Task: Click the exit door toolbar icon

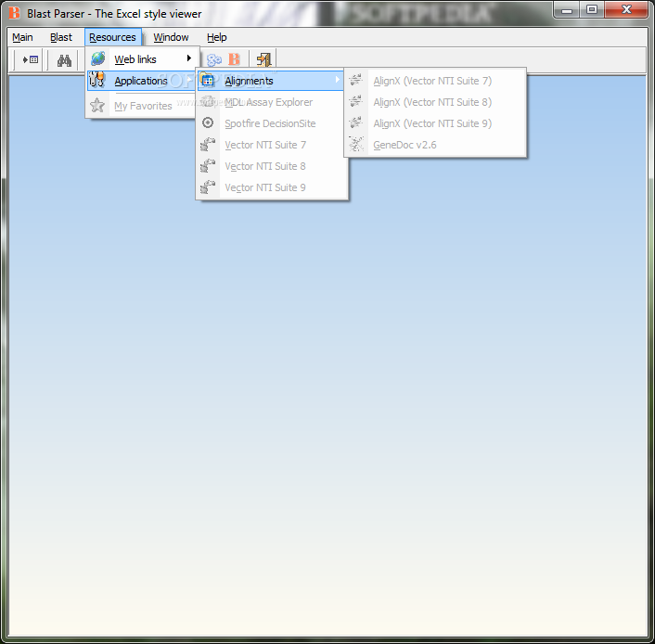Action: click(263, 59)
